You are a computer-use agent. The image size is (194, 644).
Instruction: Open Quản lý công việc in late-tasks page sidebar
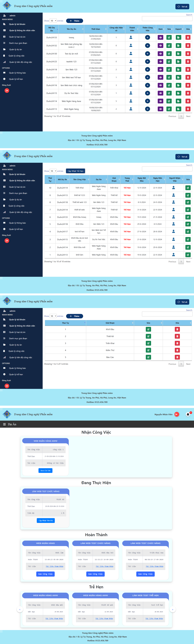[x=16, y=206]
